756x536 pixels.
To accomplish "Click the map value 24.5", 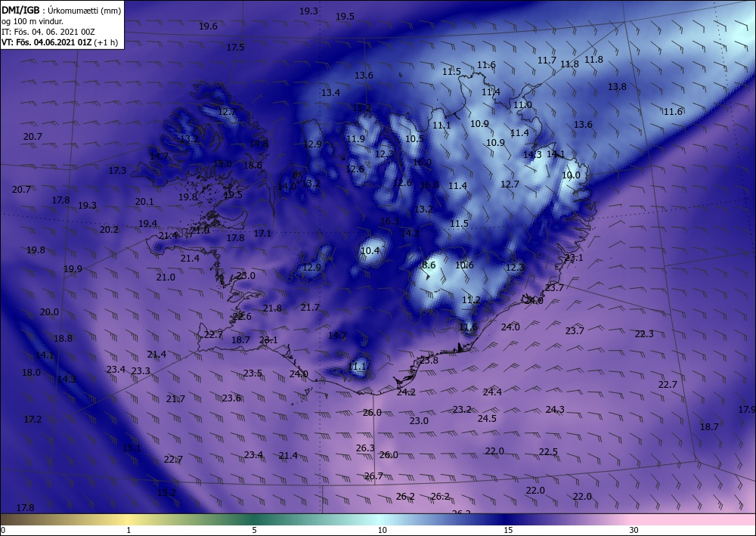I will pos(487,418).
